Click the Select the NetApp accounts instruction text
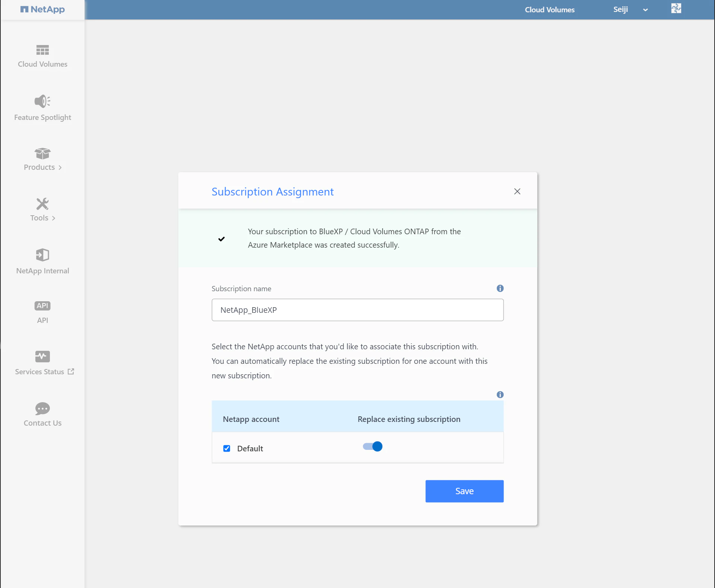This screenshot has height=588, width=715. coord(350,361)
